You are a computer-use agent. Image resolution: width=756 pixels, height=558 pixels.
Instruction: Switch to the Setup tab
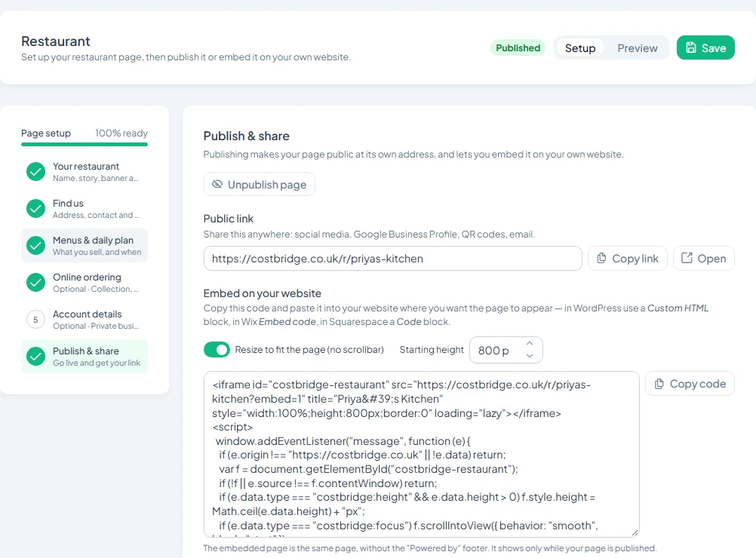click(x=580, y=48)
